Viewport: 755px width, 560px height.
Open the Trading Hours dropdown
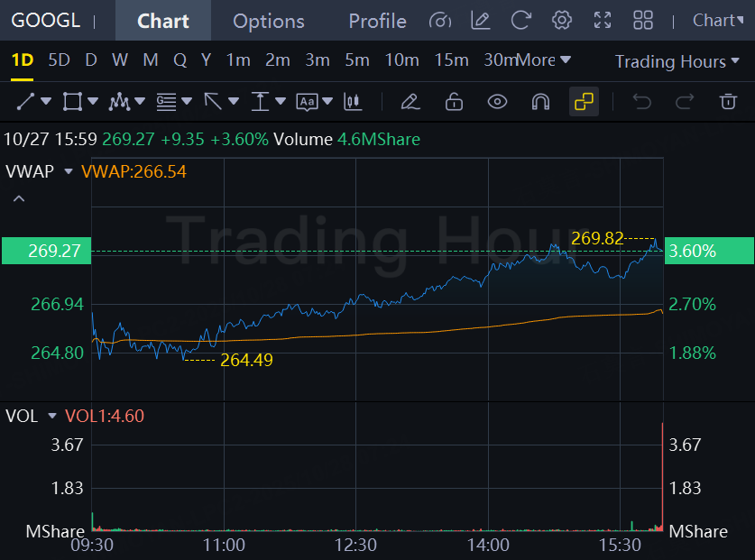pos(678,61)
